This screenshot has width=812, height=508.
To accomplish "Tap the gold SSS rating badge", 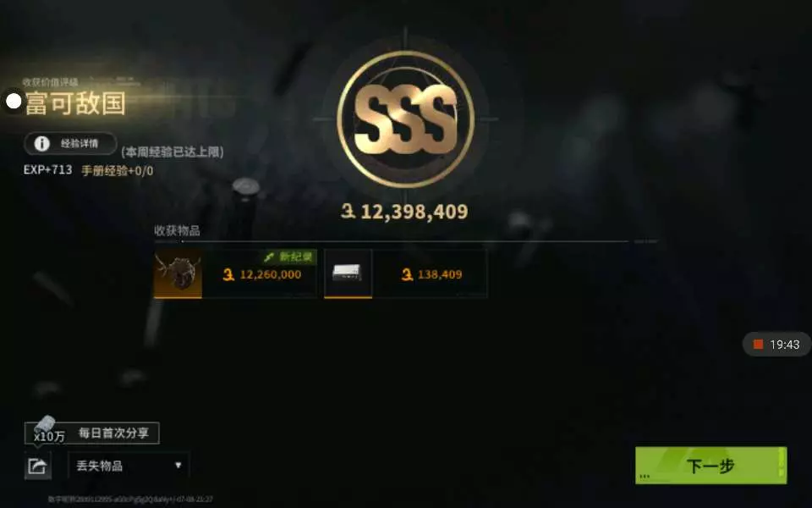I will coord(405,119).
